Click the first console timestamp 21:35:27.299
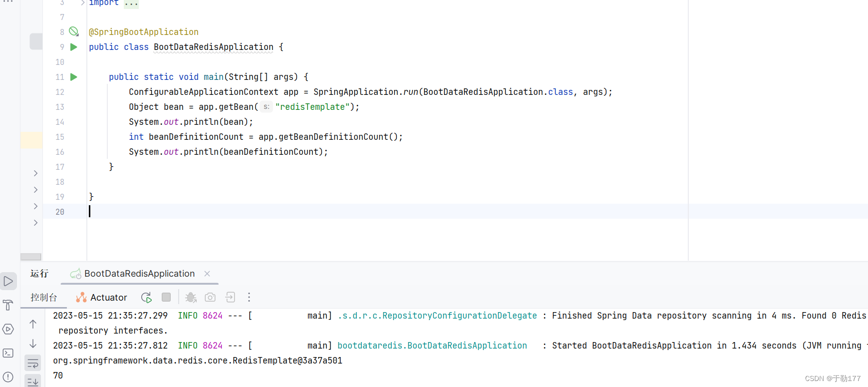This screenshot has width=868, height=387. tap(138, 316)
